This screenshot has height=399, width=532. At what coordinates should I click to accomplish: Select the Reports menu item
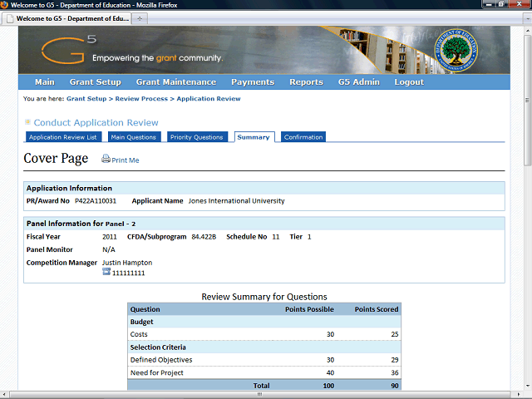point(306,82)
